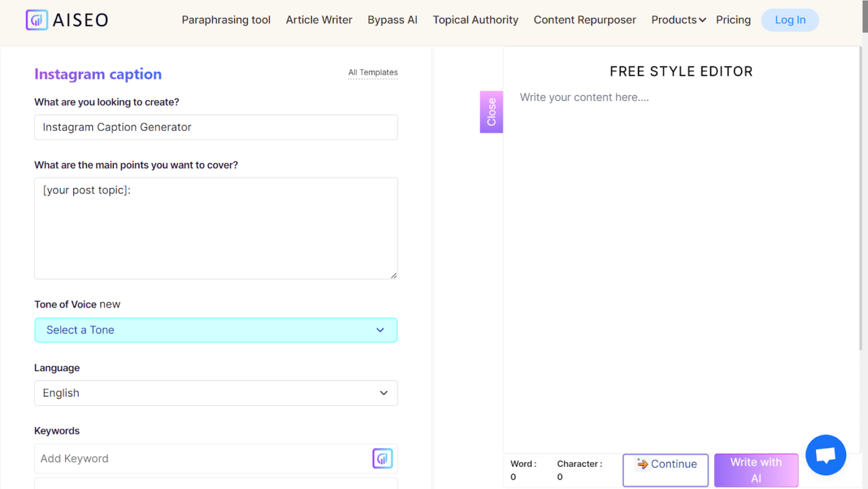The width and height of the screenshot is (868, 489).
Task: Open the chat support bubble icon
Action: (826, 455)
